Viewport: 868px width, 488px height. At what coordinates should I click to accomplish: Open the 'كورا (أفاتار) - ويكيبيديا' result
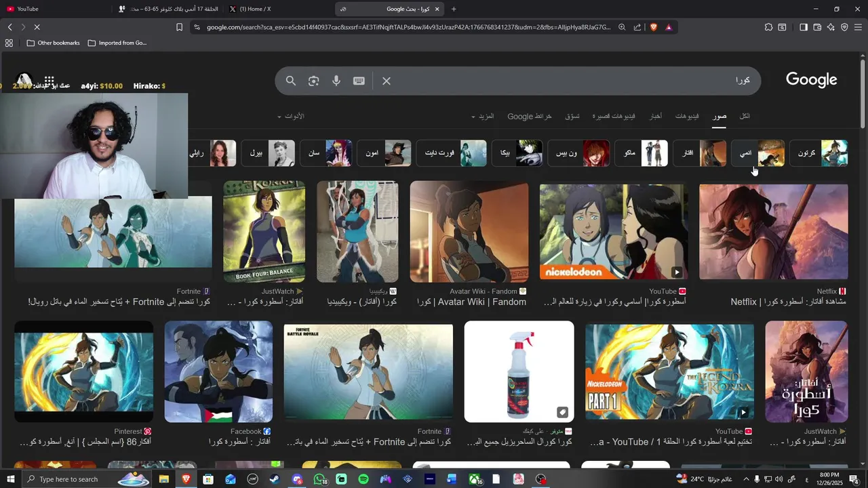coord(362,302)
